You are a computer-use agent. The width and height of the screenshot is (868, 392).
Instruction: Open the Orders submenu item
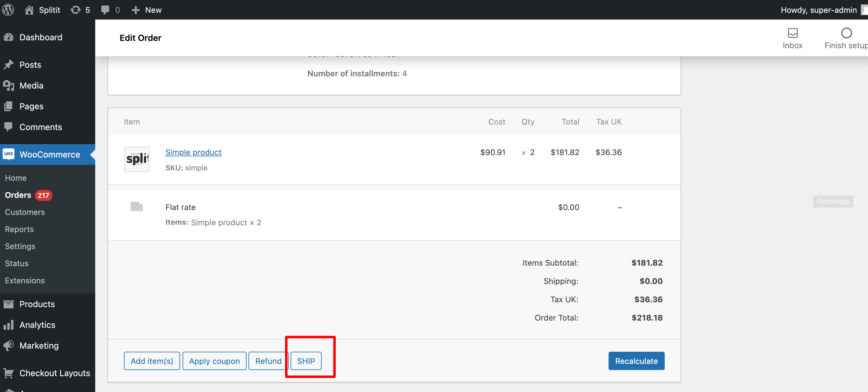(x=18, y=195)
